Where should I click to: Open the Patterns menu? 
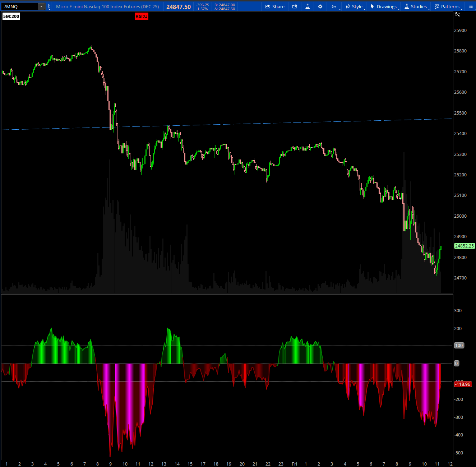447,6
